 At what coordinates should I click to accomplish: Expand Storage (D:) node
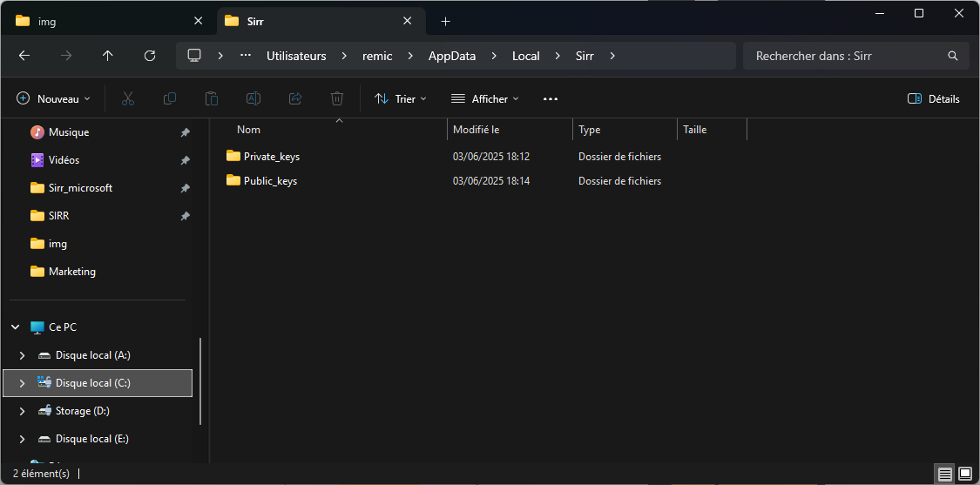point(23,411)
